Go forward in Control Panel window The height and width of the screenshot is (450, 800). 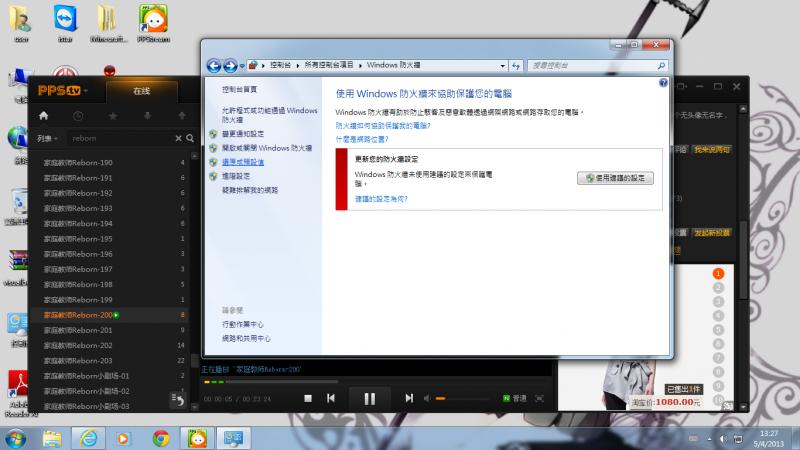230,65
